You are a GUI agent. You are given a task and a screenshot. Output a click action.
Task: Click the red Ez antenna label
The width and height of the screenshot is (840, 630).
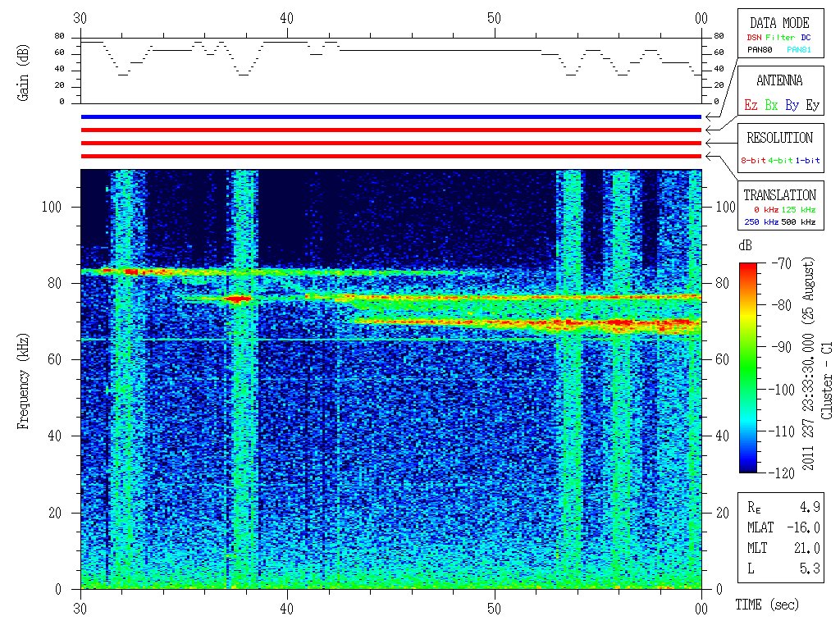point(751,105)
